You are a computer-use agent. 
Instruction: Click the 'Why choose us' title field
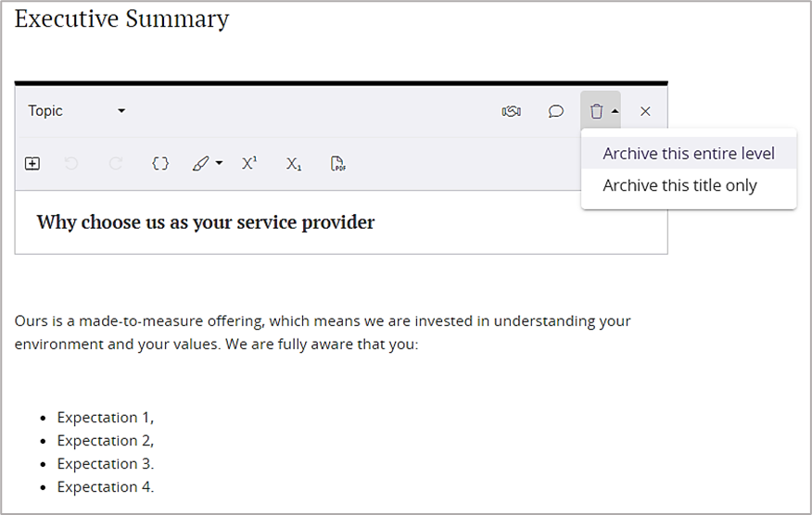point(206,222)
